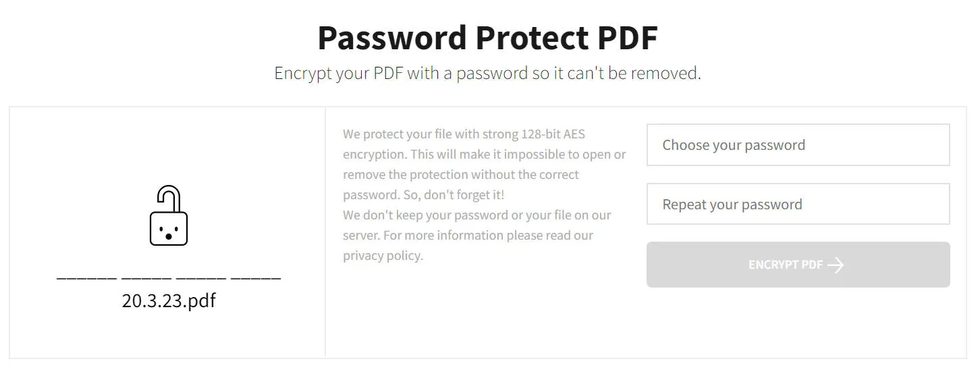Select the 20.3.23.pdf file name

click(x=169, y=300)
